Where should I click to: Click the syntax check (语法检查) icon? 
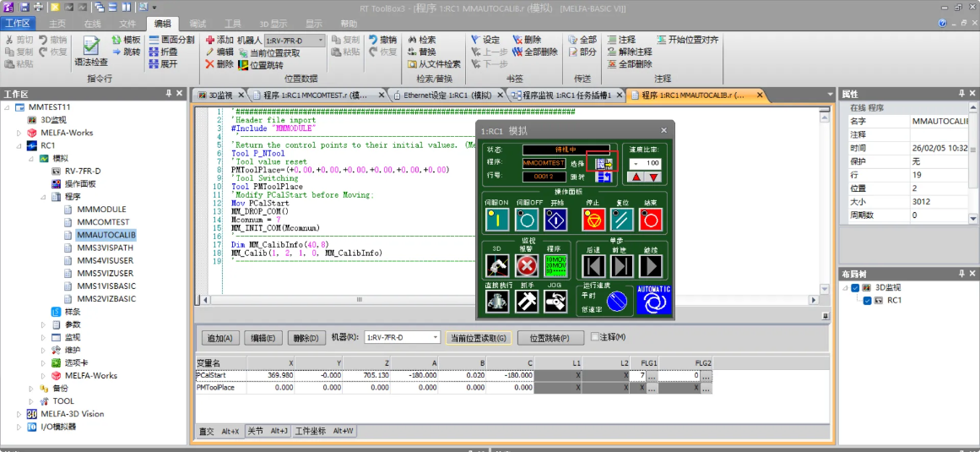tap(91, 46)
